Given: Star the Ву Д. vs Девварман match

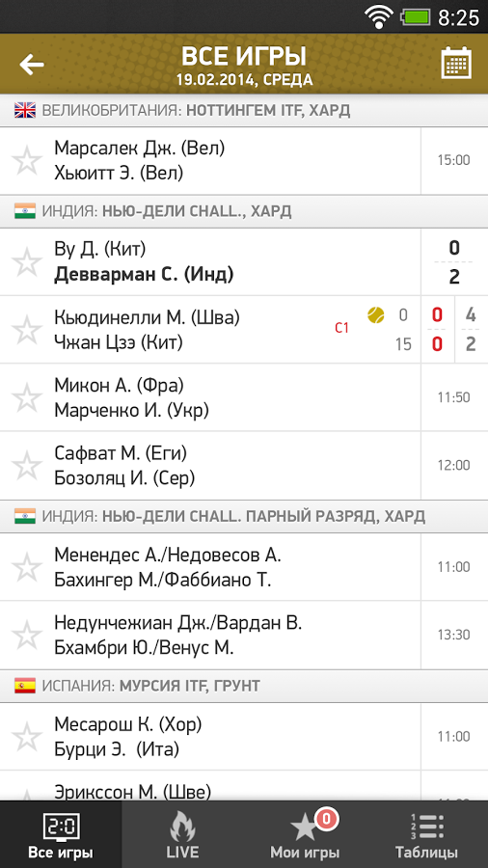Looking at the screenshot, I should pyautogui.click(x=27, y=262).
